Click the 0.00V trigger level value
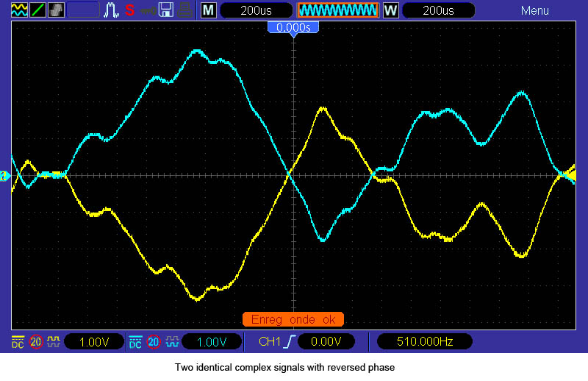This screenshot has width=588, height=381. pyautogui.click(x=325, y=341)
